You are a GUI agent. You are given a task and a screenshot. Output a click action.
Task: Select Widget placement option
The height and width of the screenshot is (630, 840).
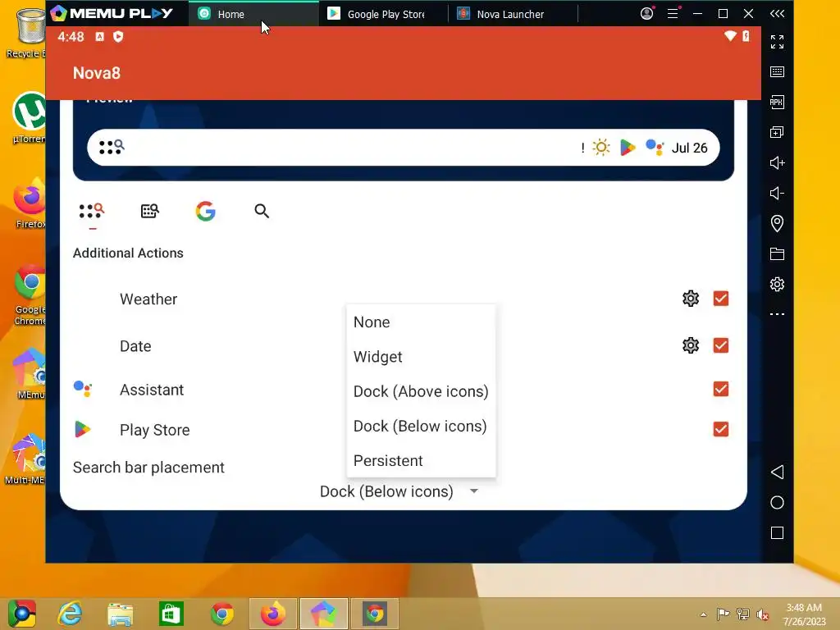coord(421,357)
